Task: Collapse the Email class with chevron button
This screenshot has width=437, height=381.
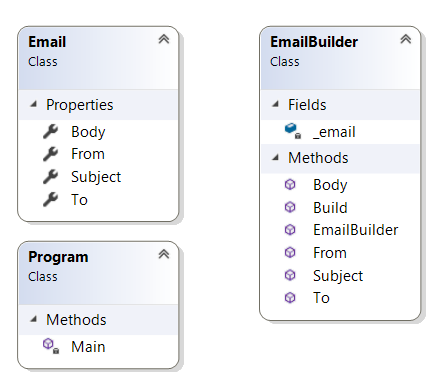Action: point(164,39)
